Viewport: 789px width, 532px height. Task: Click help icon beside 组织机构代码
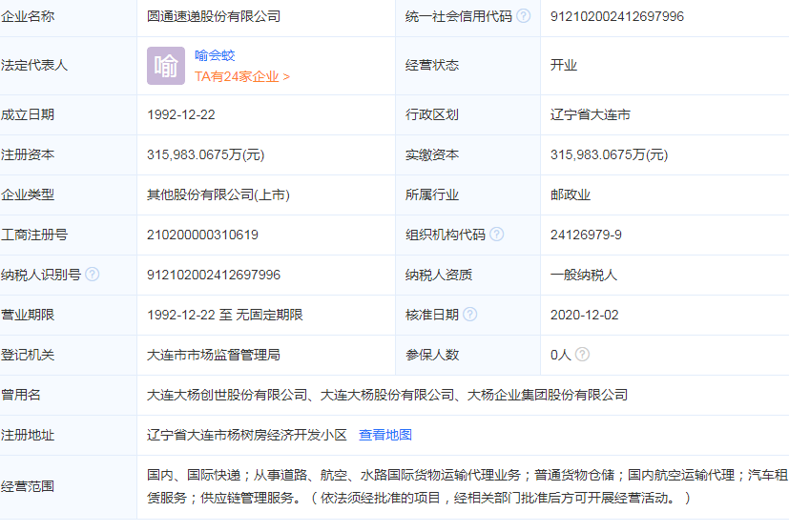coord(497,235)
